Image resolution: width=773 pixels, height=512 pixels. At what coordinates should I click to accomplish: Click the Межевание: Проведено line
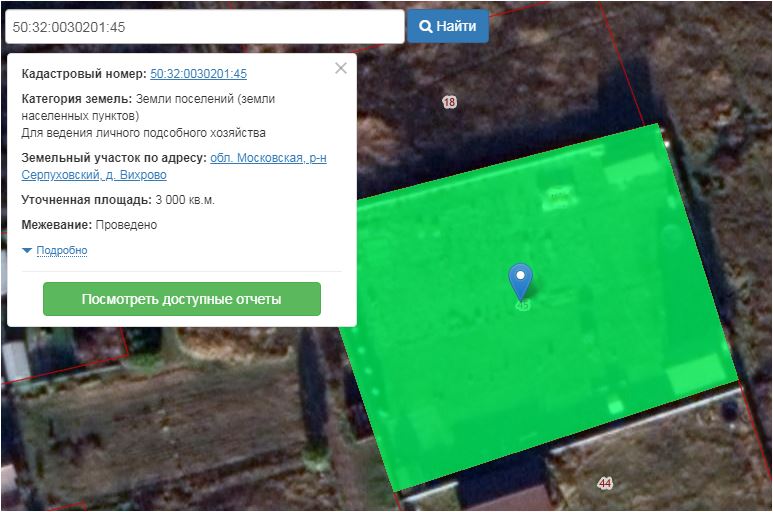[89, 225]
